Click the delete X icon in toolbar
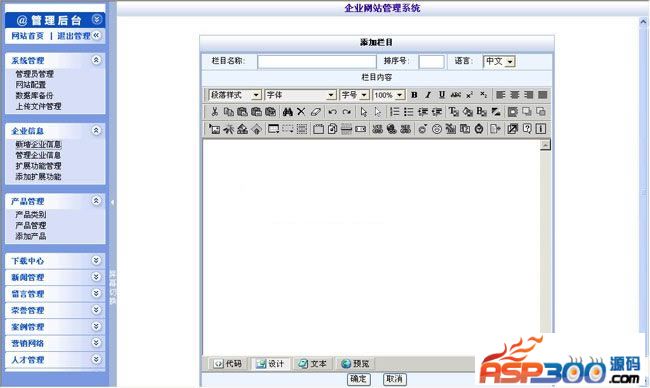Viewport: 650px width, 388px height. pos(301,112)
